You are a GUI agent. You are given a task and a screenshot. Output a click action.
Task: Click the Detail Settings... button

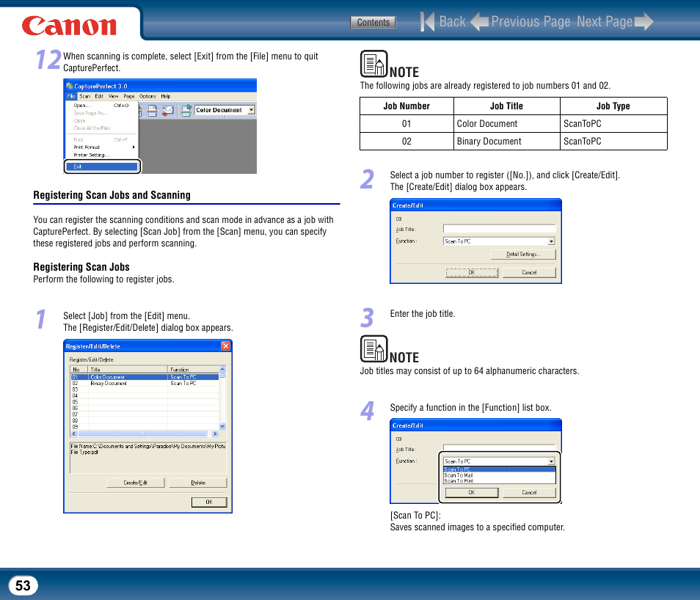(x=523, y=254)
